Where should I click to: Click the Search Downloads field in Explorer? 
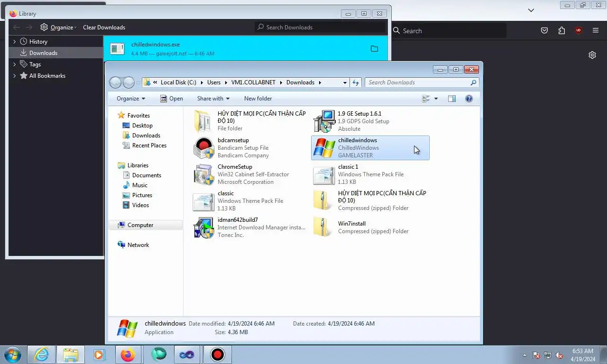[422, 82]
